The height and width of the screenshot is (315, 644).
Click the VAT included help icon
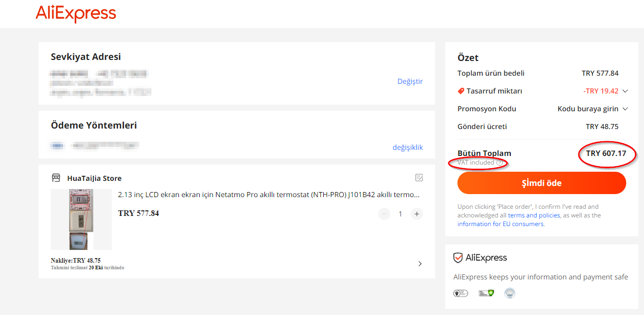click(x=499, y=163)
